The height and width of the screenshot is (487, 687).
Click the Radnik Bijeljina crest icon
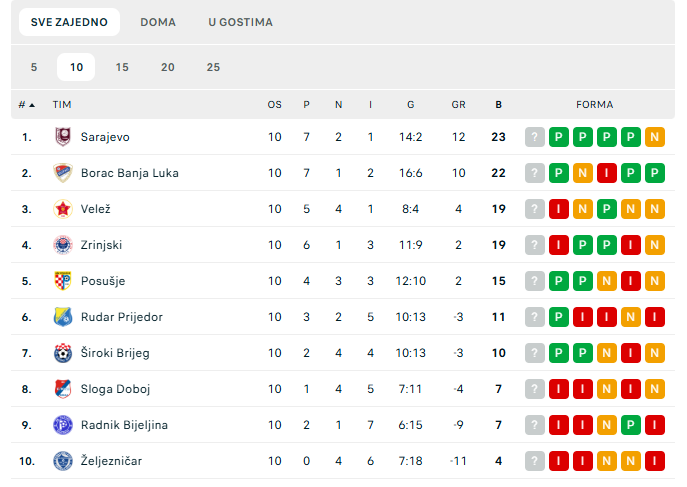[63, 425]
